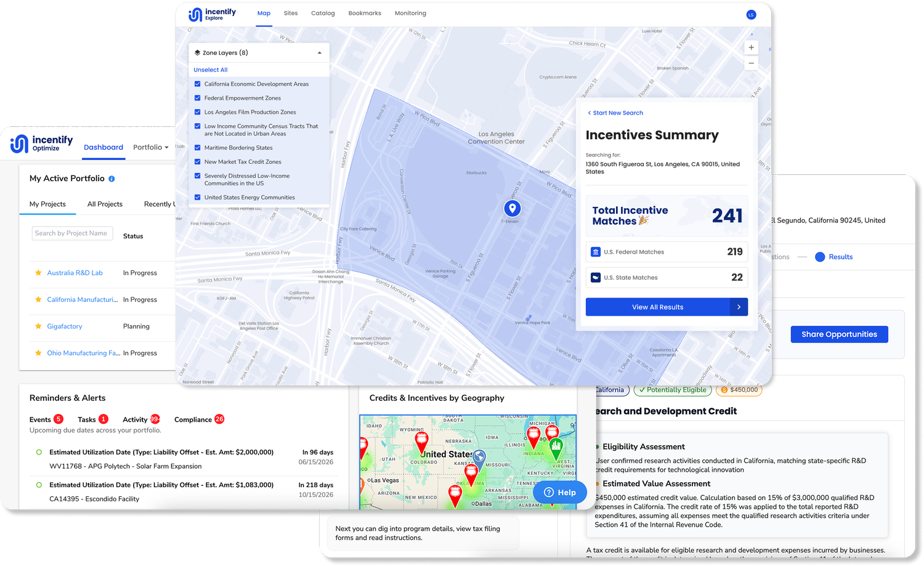Viewport: 924px width, 566px height.
Task: Click the Share Opportunities button
Action: click(839, 334)
